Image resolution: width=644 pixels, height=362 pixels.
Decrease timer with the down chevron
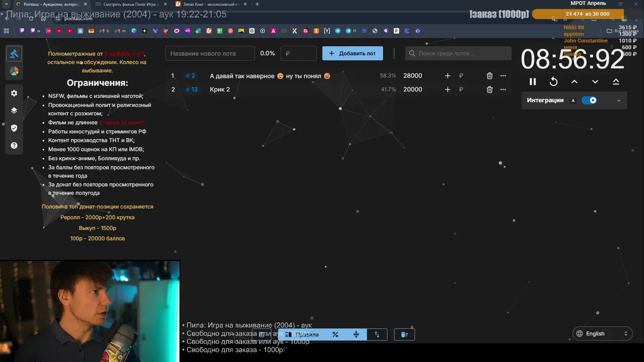point(595,81)
